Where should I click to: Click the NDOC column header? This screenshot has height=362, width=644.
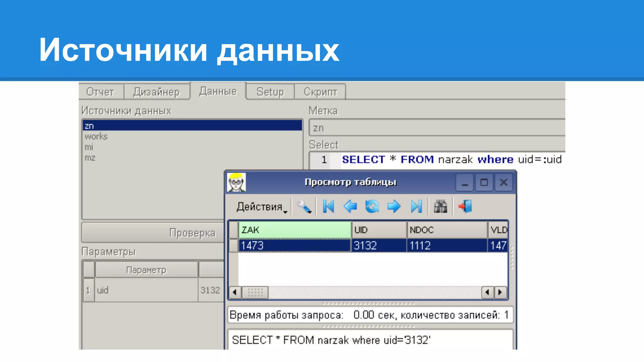tap(447, 230)
